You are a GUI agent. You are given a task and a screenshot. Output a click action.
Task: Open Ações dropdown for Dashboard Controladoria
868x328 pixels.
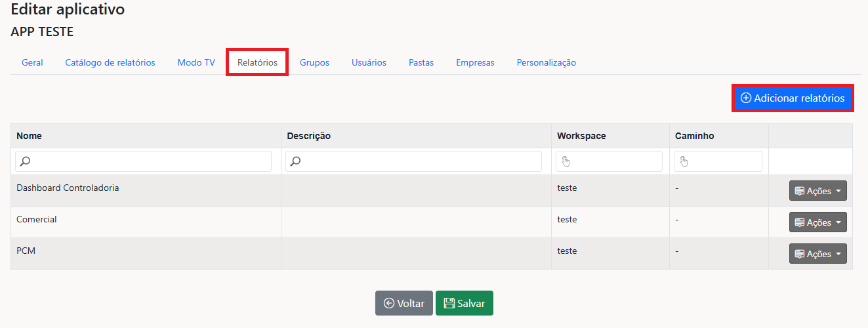point(817,191)
